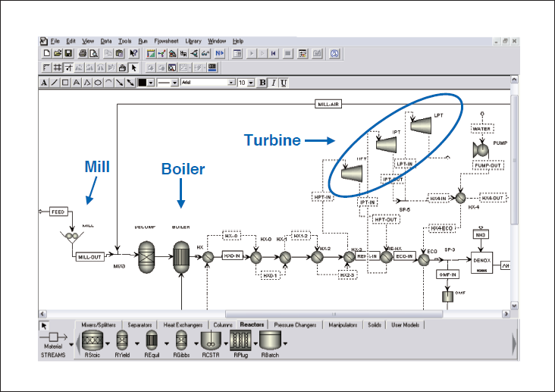Click the Save file icon
The height and width of the screenshot is (392, 555).
point(68,54)
